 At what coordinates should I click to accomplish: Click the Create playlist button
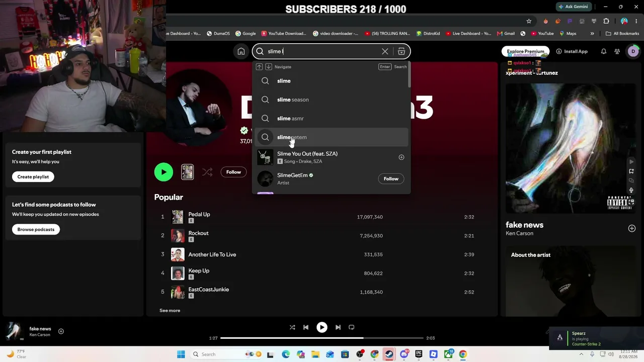click(x=33, y=177)
